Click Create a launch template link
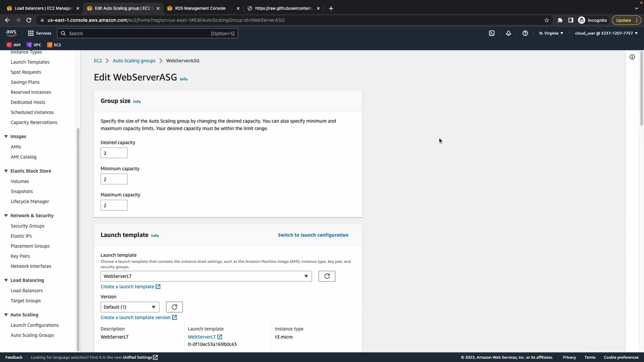Viewport: 644px width, 362px height. tap(127, 287)
